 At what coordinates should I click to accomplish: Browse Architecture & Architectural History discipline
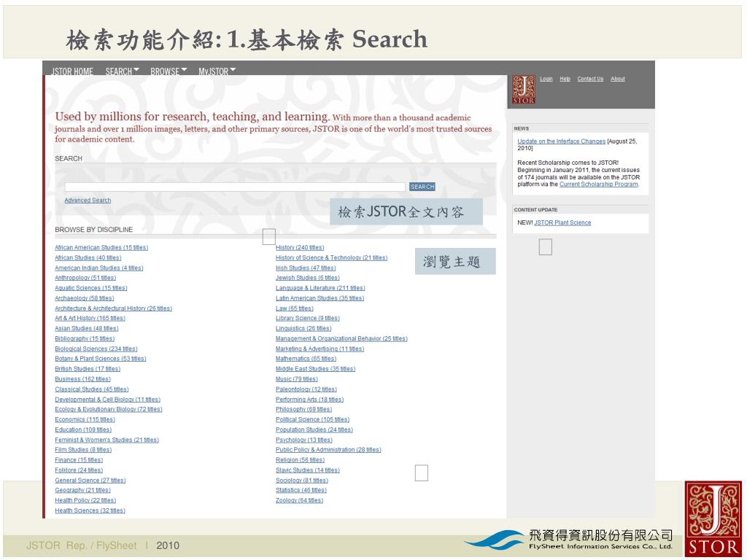coord(113,308)
